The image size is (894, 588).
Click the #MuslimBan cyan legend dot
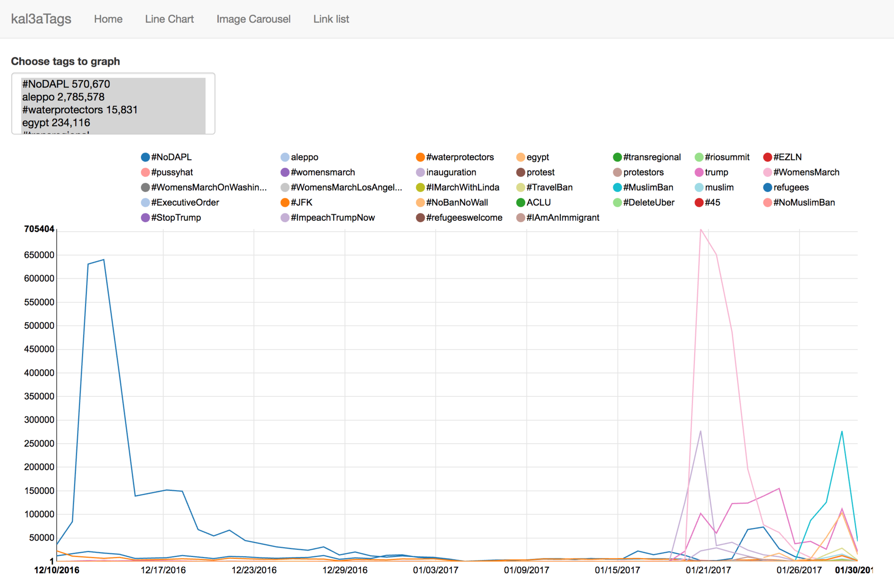pos(617,188)
